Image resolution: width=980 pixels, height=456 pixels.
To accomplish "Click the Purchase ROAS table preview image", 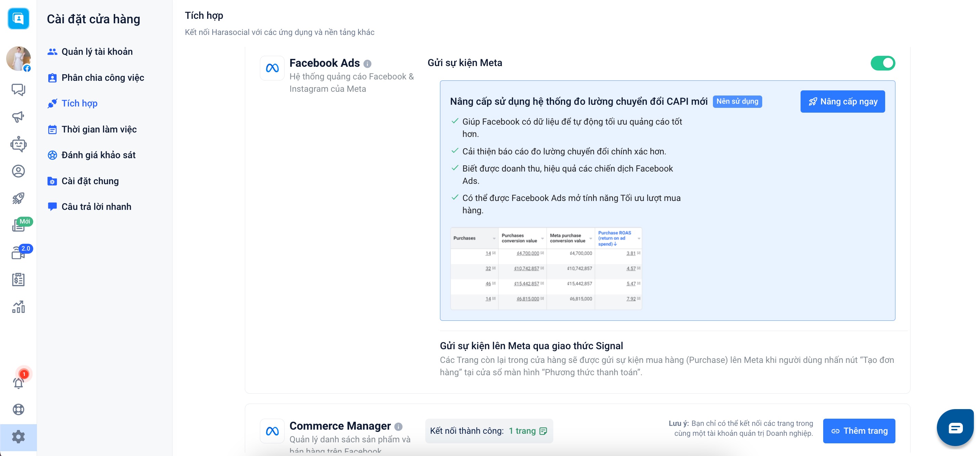I will click(x=546, y=268).
